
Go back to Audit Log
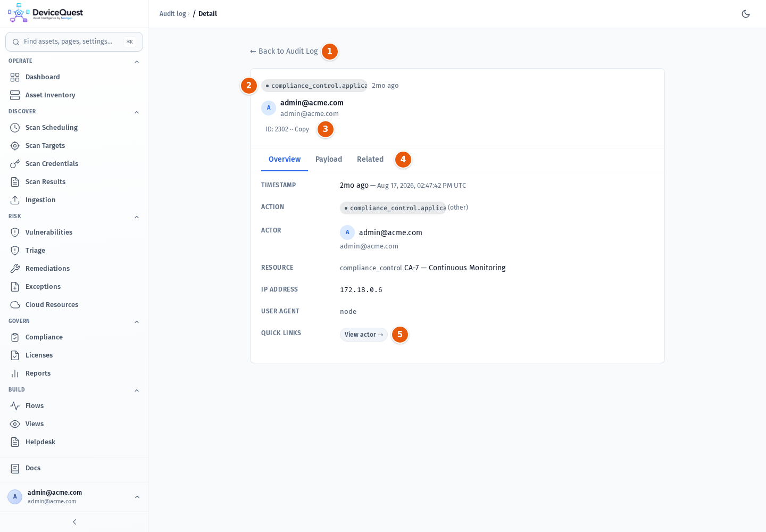(284, 51)
